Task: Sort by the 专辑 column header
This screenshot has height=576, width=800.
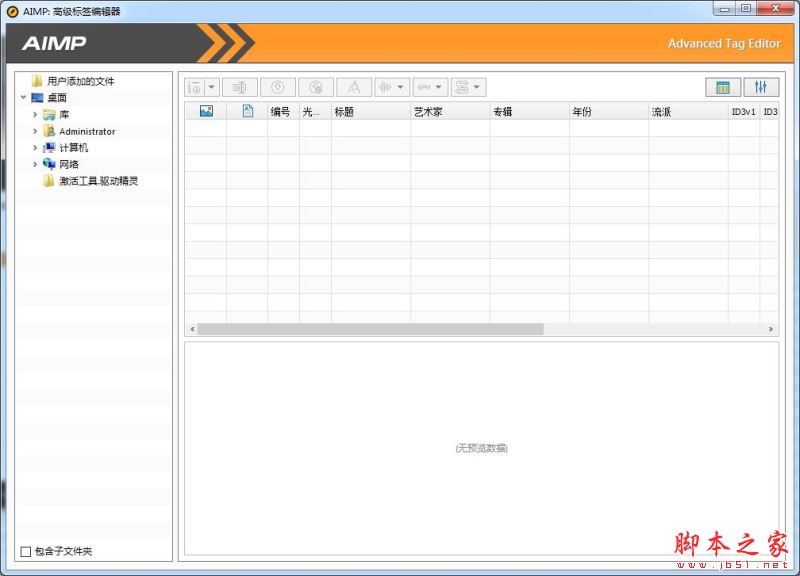Action: coord(530,111)
